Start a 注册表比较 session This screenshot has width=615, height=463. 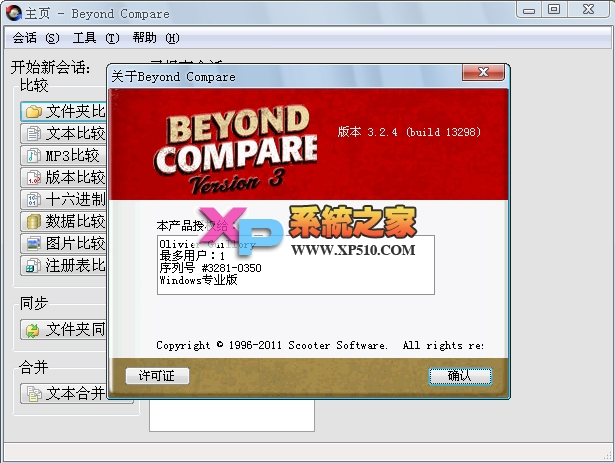coord(64,266)
